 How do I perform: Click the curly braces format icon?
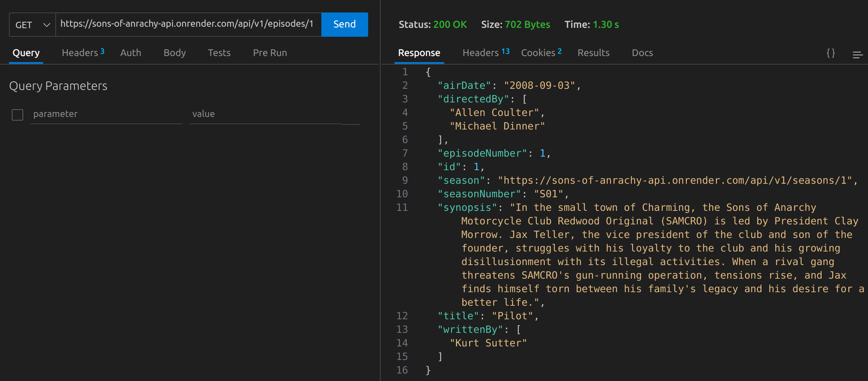click(x=831, y=53)
